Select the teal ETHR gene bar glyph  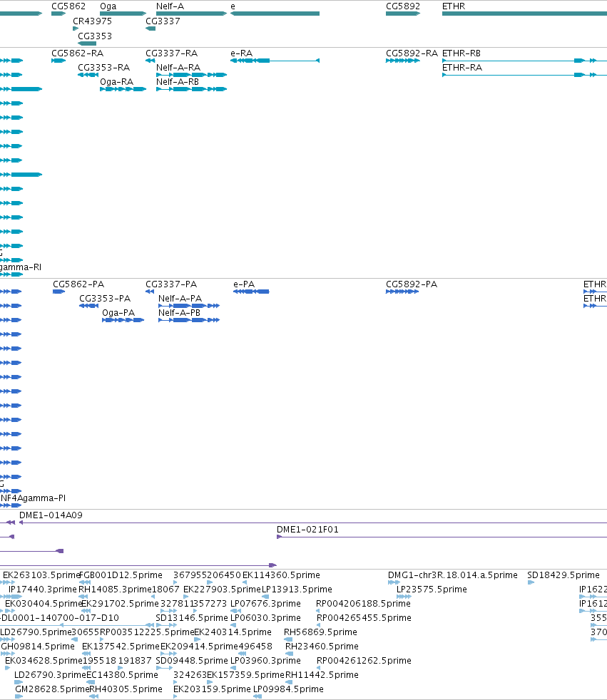point(524,14)
